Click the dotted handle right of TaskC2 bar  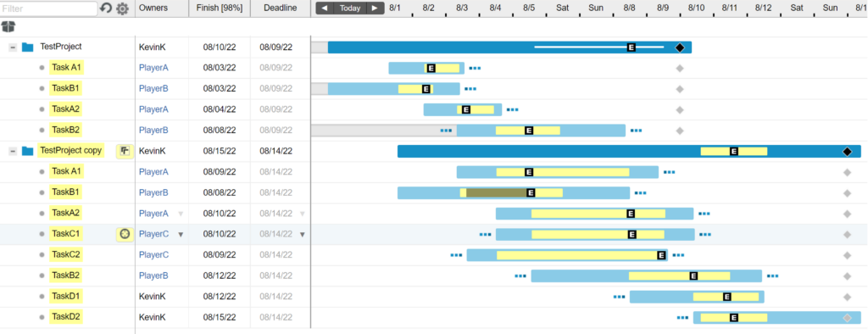point(678,255)
